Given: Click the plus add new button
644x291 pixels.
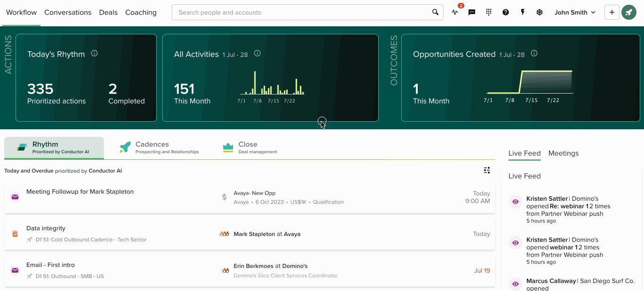Looking at the screenshot, I should tap(612, 13).
